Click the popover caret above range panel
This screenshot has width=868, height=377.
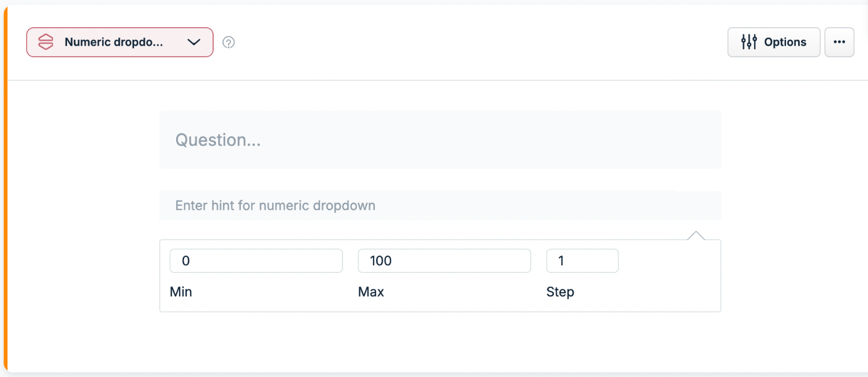point(696,235)
